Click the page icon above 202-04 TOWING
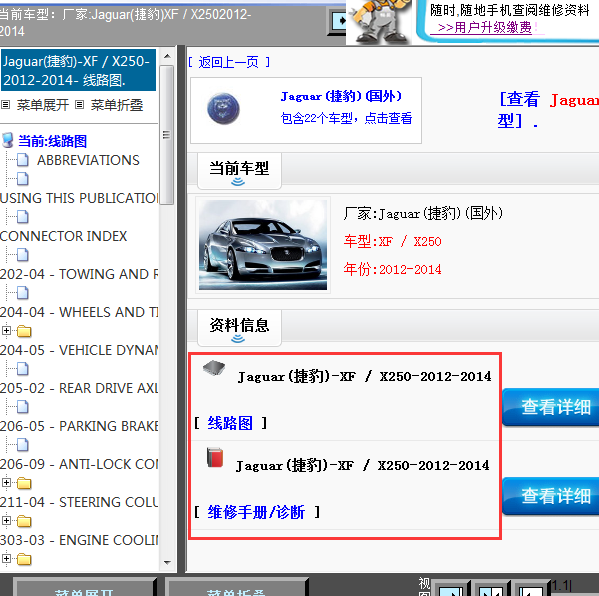The height and width of the screenshot is (596, 599). 23,255
